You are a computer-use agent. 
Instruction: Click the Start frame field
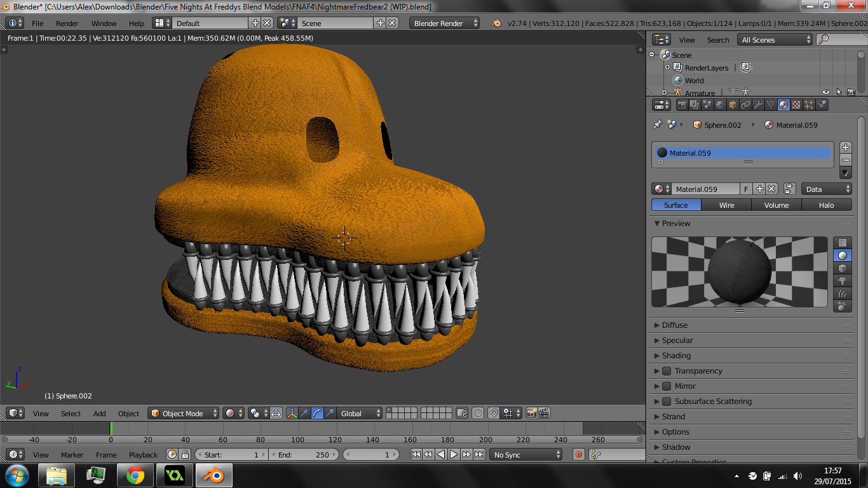[232, 454]
